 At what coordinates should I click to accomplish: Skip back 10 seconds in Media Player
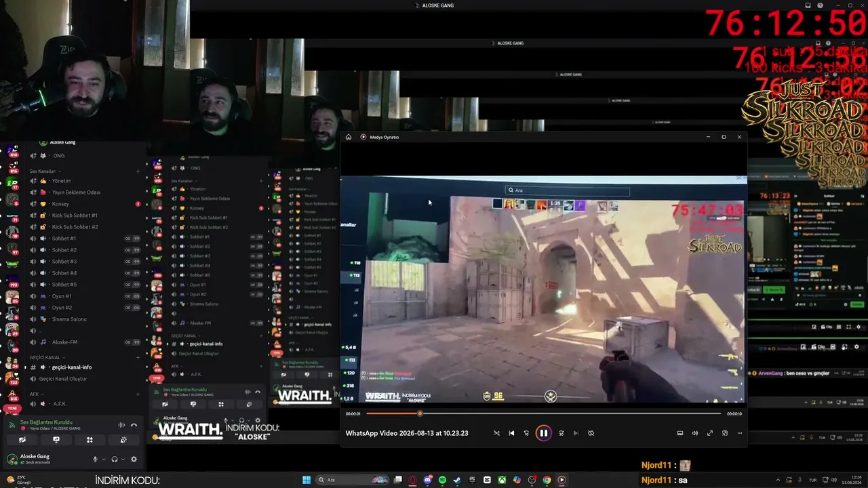(x=526, y=433)
